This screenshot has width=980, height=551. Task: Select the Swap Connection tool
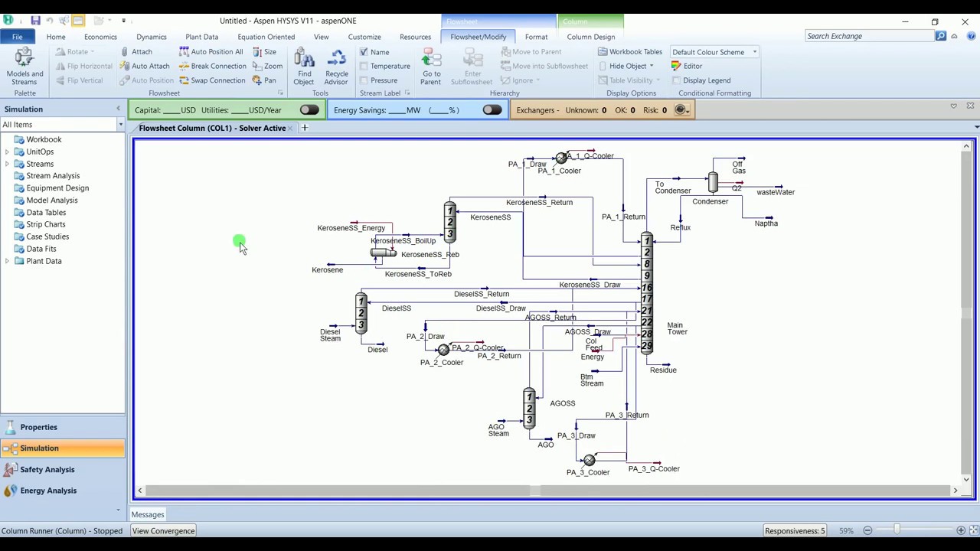coord(212,80)
